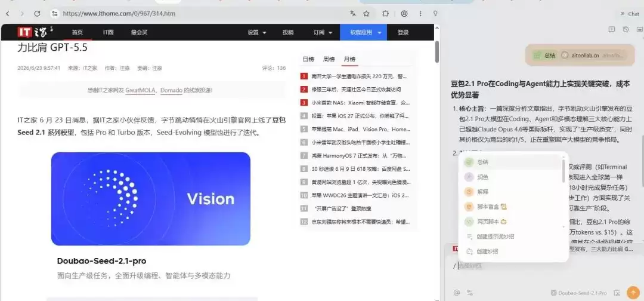Expand the 设置 dropdown in site navigation
The image size is (644, 301).
point(257,32)
